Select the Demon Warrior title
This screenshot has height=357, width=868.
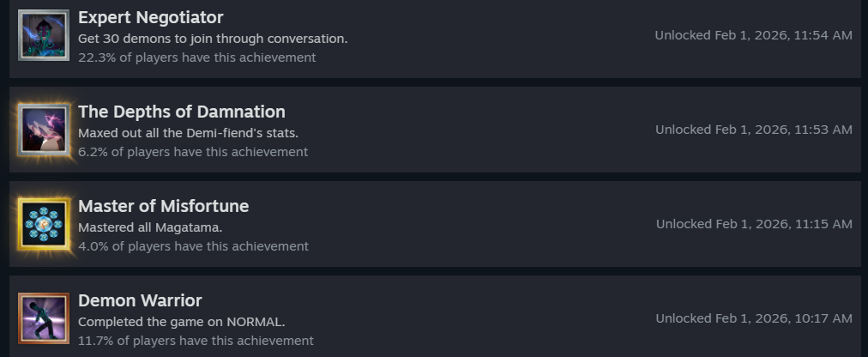pos(140,300)
